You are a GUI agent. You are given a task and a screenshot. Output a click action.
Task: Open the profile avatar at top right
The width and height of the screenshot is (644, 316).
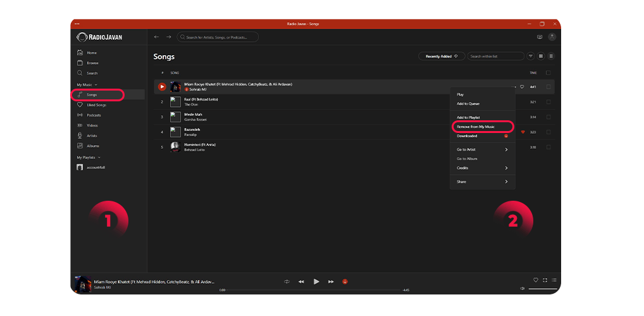pos(552,37)
